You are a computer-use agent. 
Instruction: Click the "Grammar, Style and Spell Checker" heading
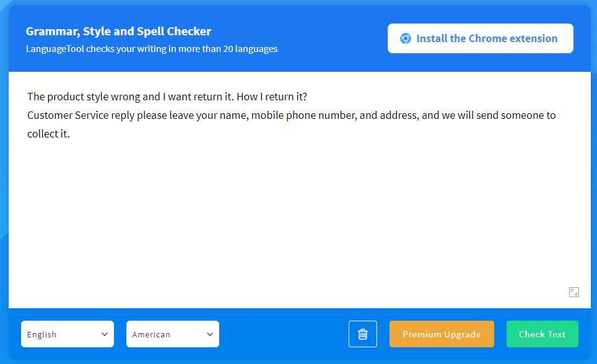(118, 31)
